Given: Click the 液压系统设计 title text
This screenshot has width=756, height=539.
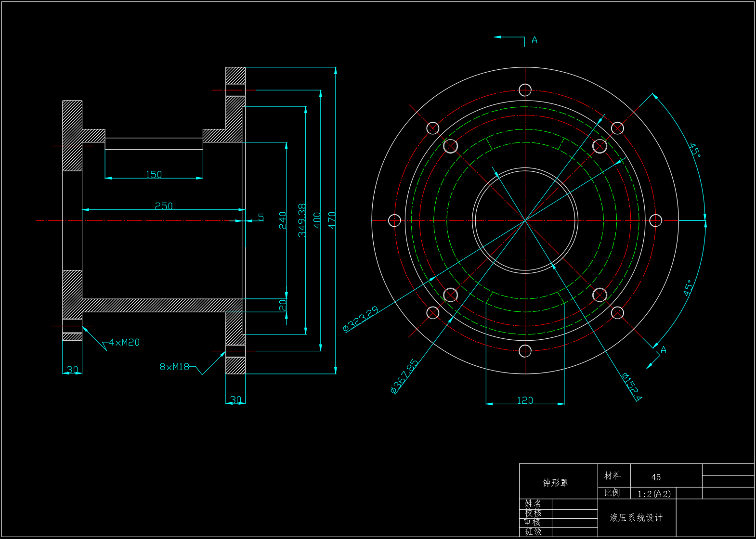Looking at the screenshot, I should [x=636, y=517].
